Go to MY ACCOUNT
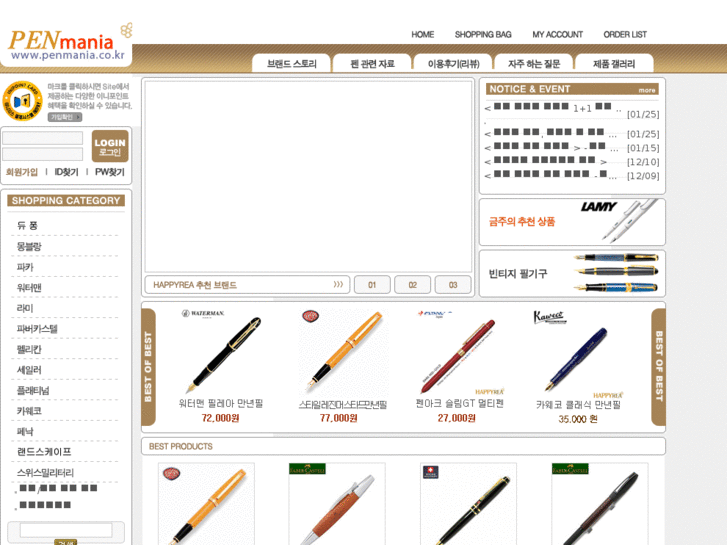The width and height of the screenshot is (727, 545). [x=557, y=34]
